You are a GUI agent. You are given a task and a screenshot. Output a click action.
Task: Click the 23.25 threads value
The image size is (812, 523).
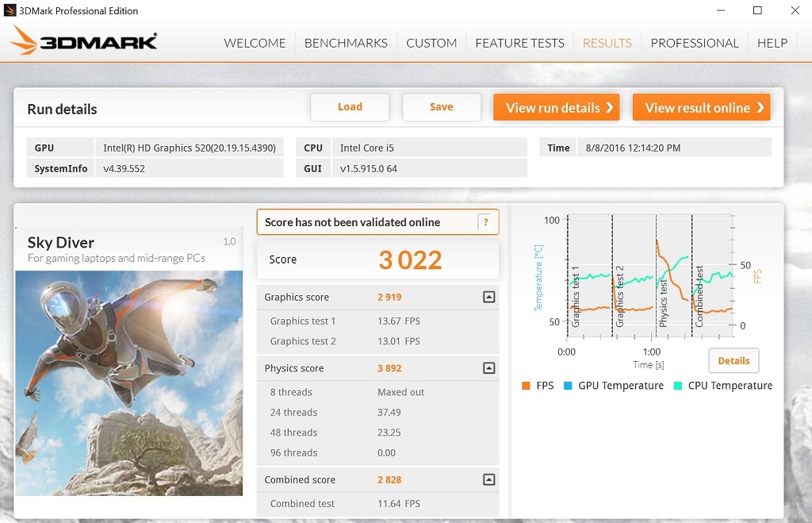pyautogui.click(x=389, y=433)
